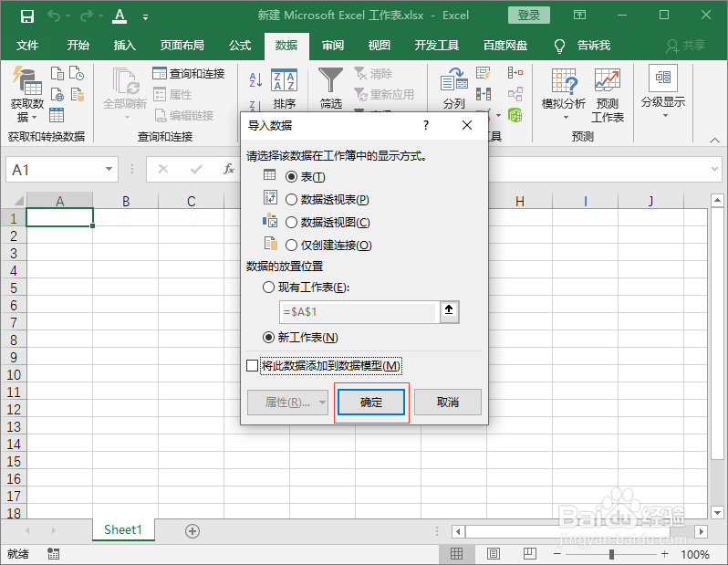Expand the Name Box A1 dropdown arrow
728x565 pixels.
click(x=109, y=170)
